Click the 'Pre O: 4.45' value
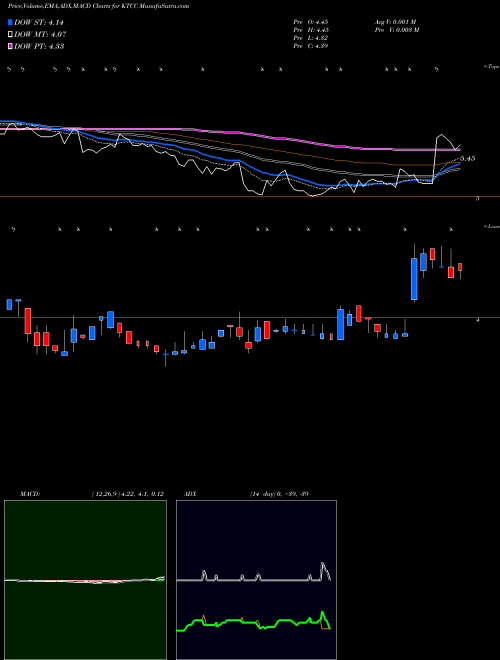Viewport: 500px width, 660px height. (x=311, y=22)
